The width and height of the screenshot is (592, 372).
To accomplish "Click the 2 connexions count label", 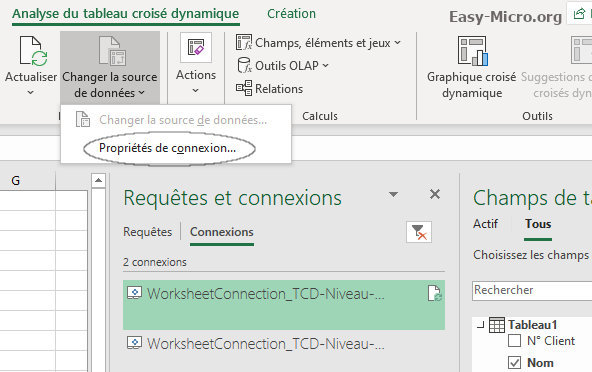I will point(155,262).
